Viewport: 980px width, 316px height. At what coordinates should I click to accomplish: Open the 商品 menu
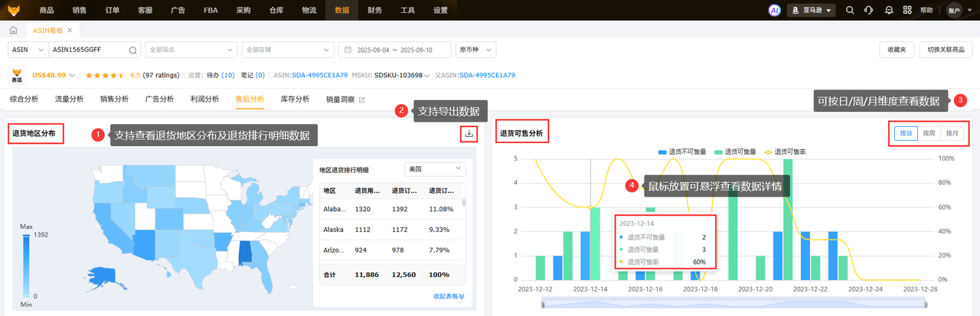(46, 10)
